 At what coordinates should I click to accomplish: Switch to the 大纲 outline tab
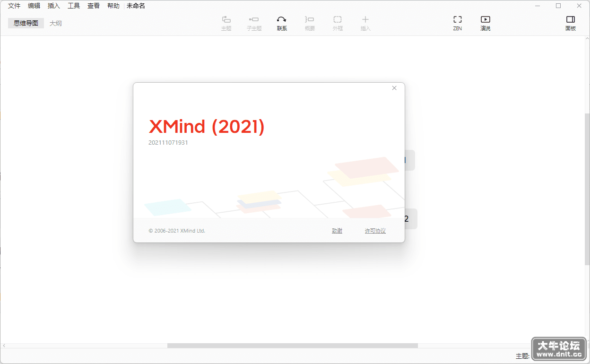coord(56,23)
